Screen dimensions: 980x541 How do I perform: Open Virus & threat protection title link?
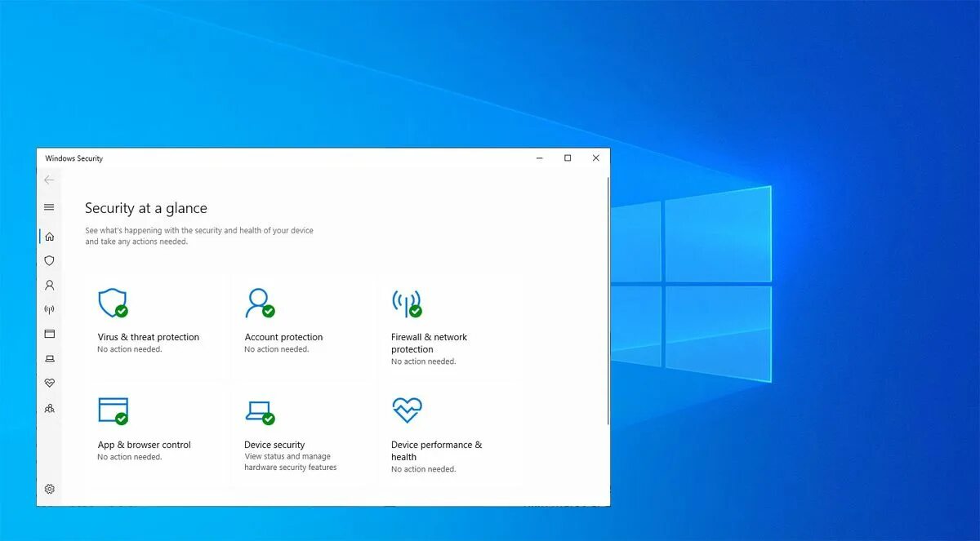(x=148, y=337)
